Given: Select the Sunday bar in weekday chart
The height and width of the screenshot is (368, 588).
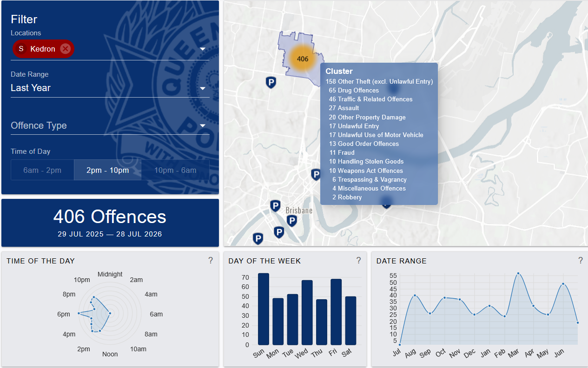Looking at the screenshot, I should click(x=264, y=309).
